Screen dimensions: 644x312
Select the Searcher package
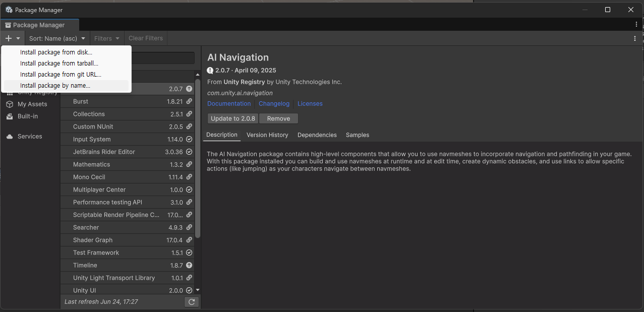127,227
